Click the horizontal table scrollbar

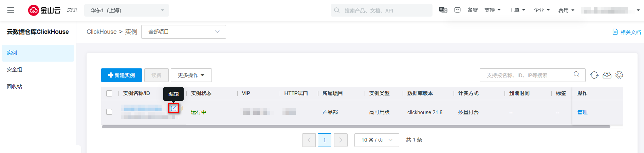click(x=356, y=127)
